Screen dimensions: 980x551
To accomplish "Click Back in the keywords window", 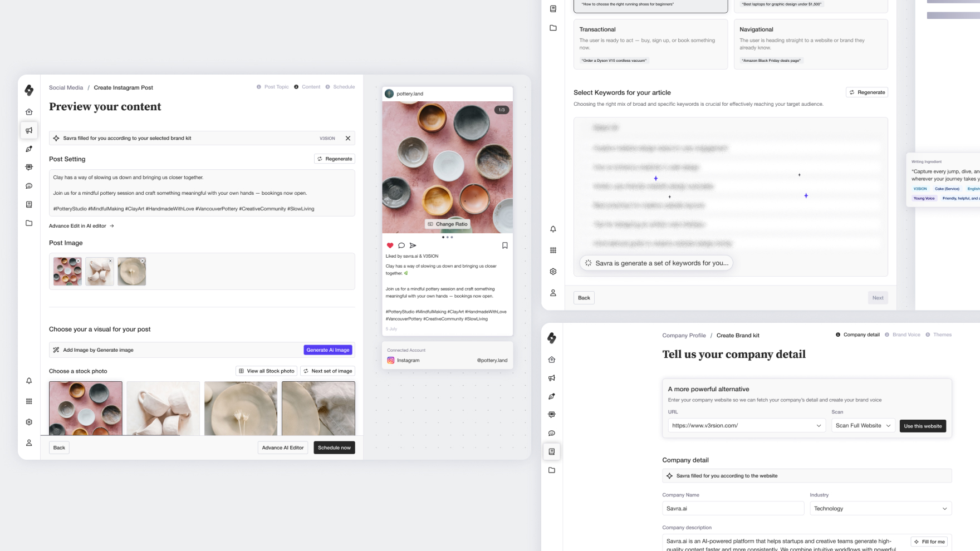I will [584, 298].
